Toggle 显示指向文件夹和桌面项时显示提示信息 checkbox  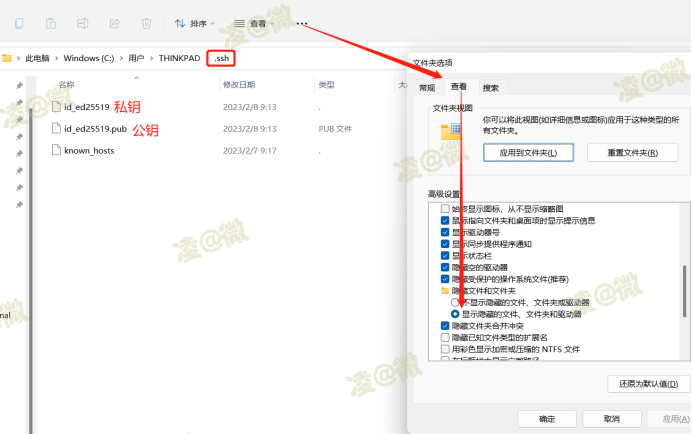(445, 220)
